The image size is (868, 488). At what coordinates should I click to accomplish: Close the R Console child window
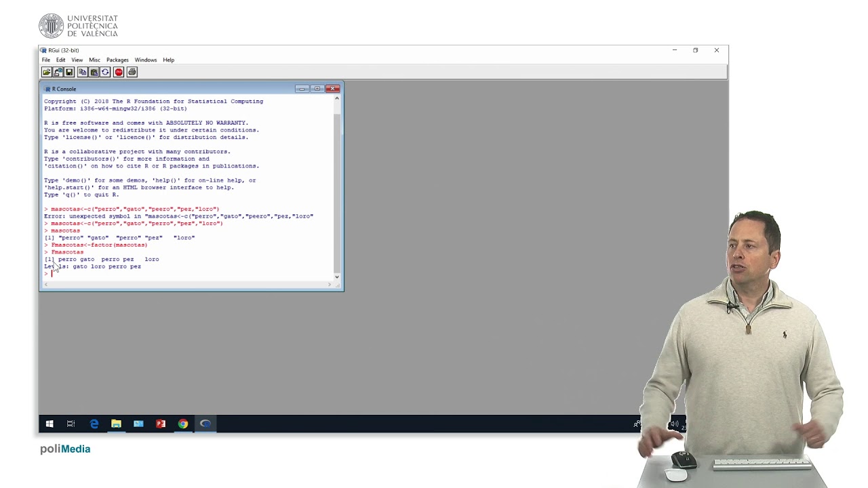tap(332, 89)
